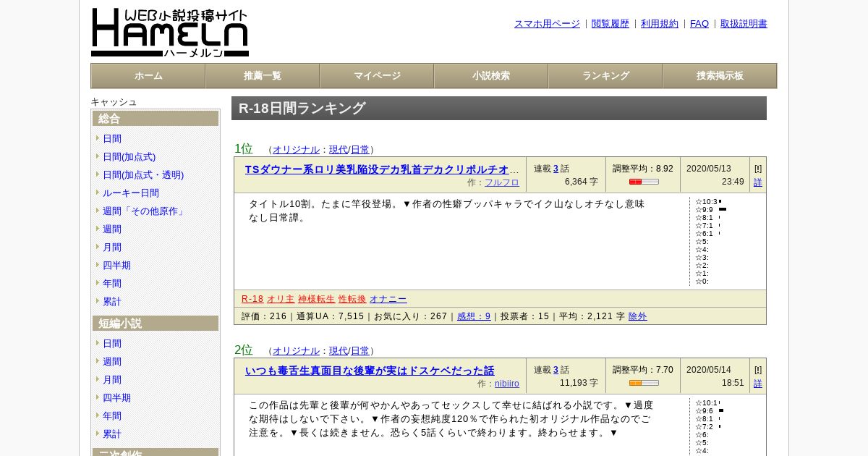868x456 pixels.
Task: Select 年間 under the 短編小説 section
Action: tap(112, 416)
